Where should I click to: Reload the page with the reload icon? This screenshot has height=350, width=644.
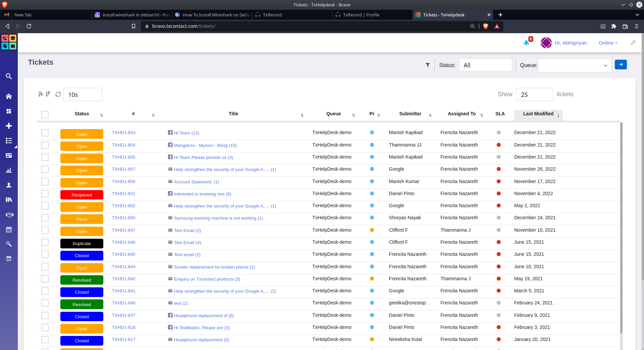point(29,26)
